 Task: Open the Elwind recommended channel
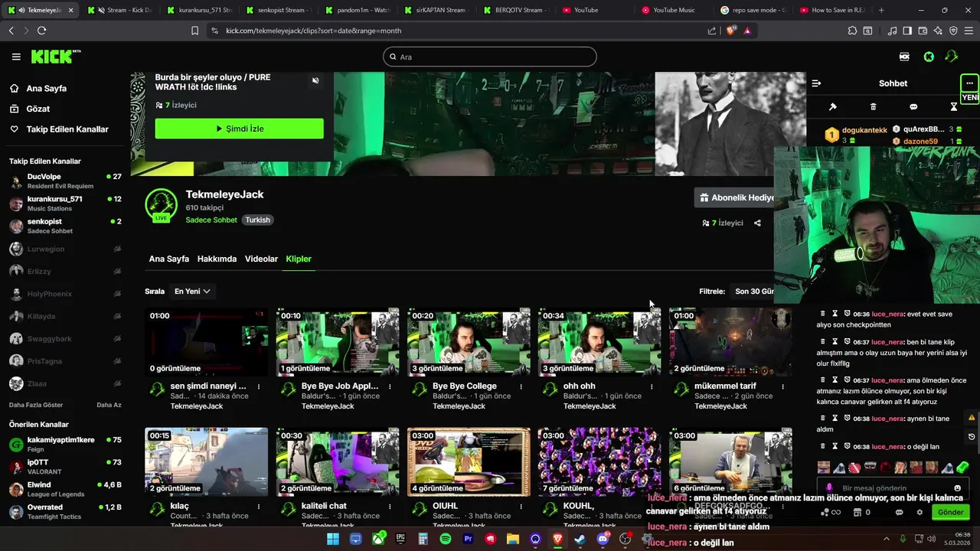(65, 489)
